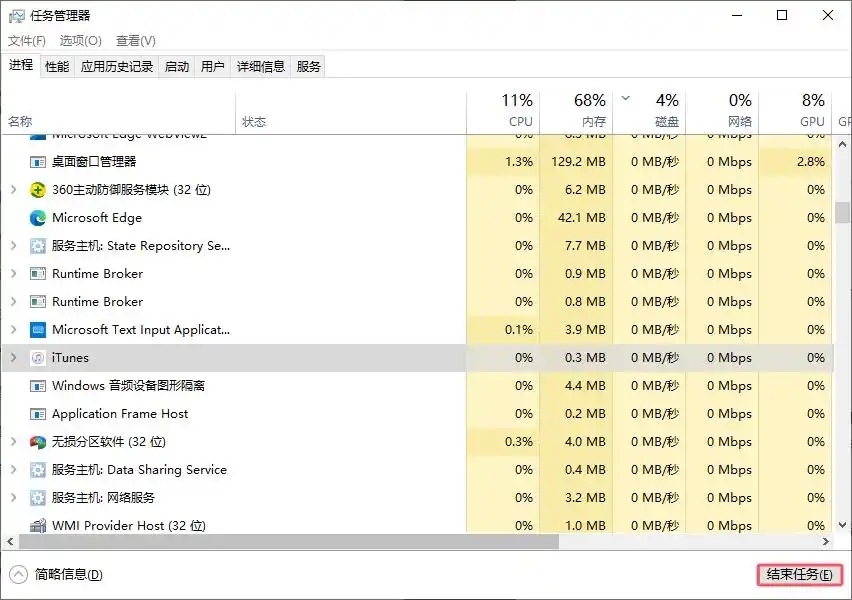Sort processes by CPU column
852x600 pixels.
pos(503,113)
